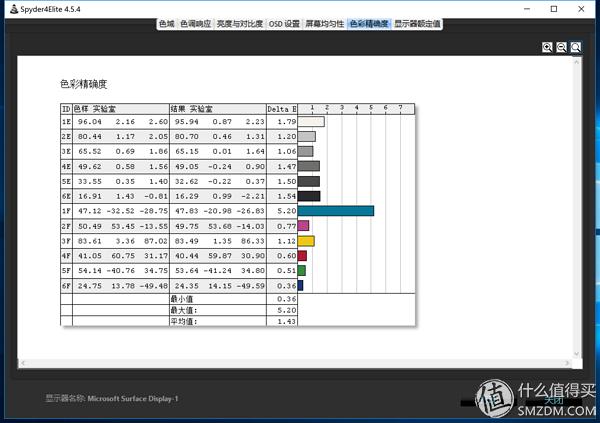The width and height of the screenshot is (600, 423).
Task: Open the 色调响应 tab
Action: pos(195,23)
